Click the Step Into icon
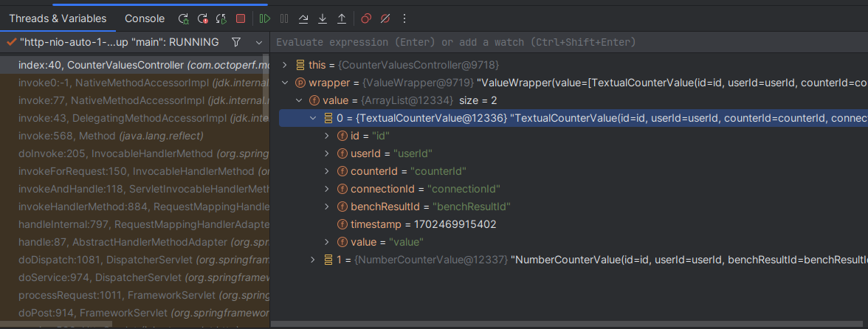 pyautogui.click(x=322, y=18)
